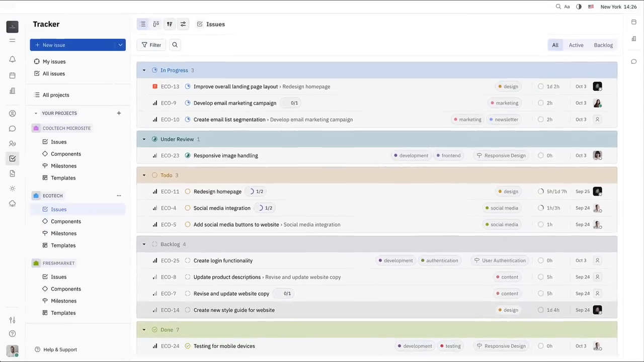Collapse the Backlog group
The height and width of the screenshot is (362, 644).
click(x=144, y=244)
